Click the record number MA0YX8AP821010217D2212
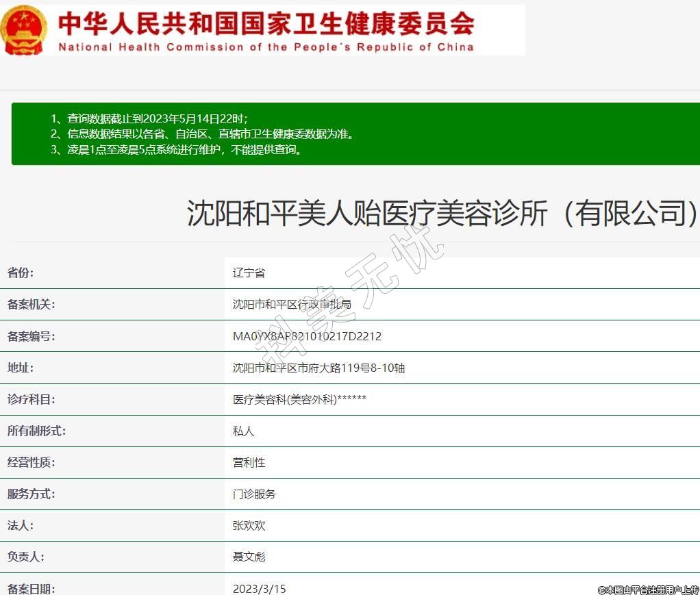 point(307,336)
